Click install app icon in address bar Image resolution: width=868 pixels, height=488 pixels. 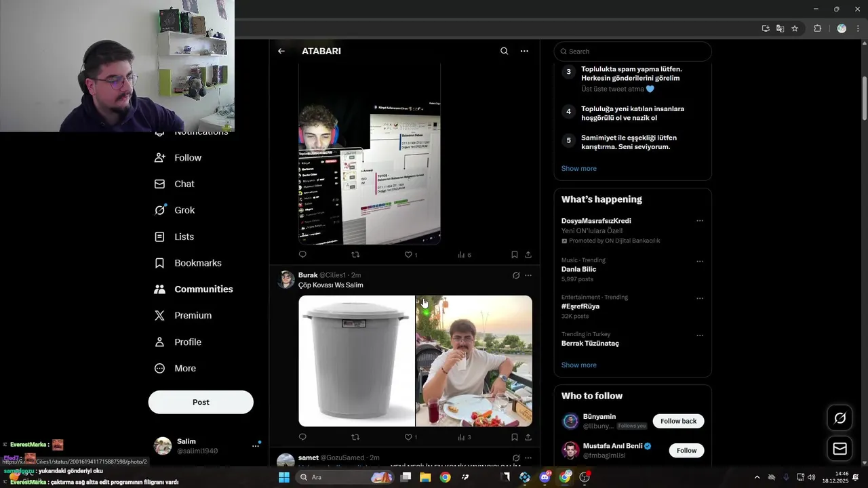766,28
